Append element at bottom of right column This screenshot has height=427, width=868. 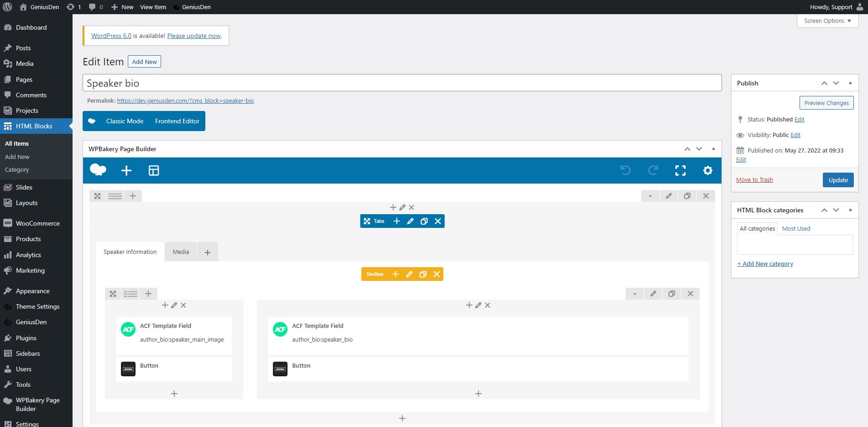(x=478, y=394)
